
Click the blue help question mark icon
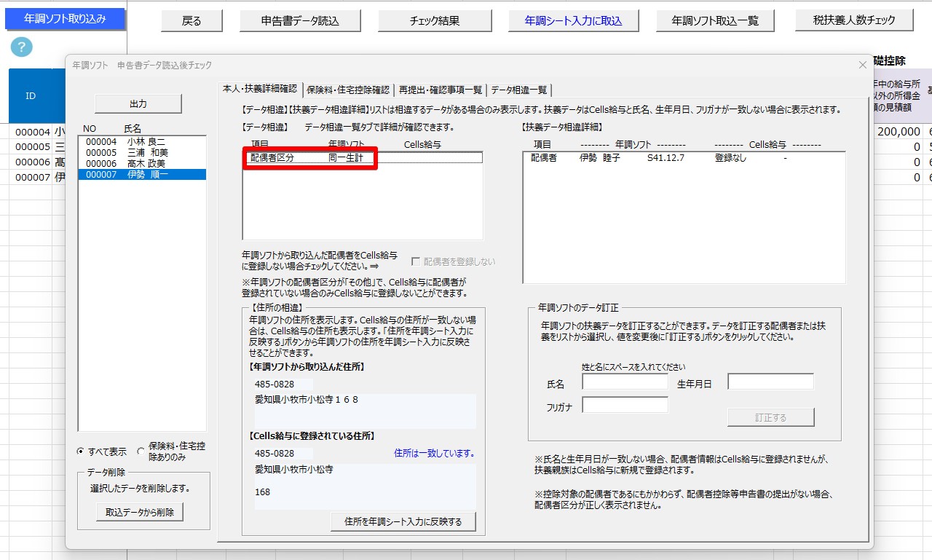pyautogui.click(x=22, y=48)
